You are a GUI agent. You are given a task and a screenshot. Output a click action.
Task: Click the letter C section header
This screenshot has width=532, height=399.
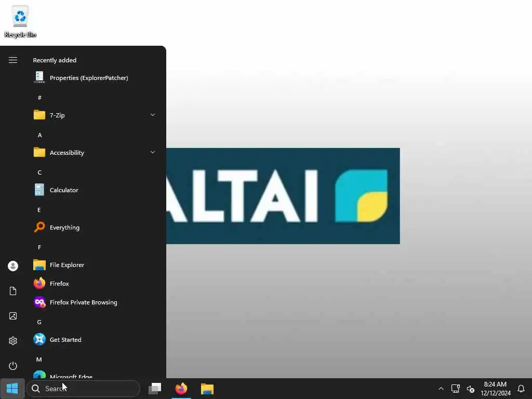pos(39,172)
